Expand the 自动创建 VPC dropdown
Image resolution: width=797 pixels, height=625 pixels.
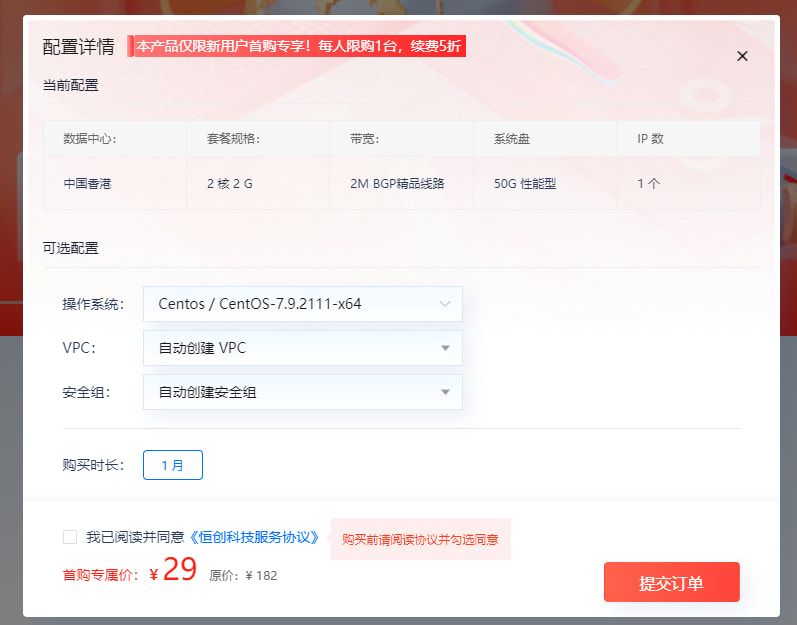(302, 348)
